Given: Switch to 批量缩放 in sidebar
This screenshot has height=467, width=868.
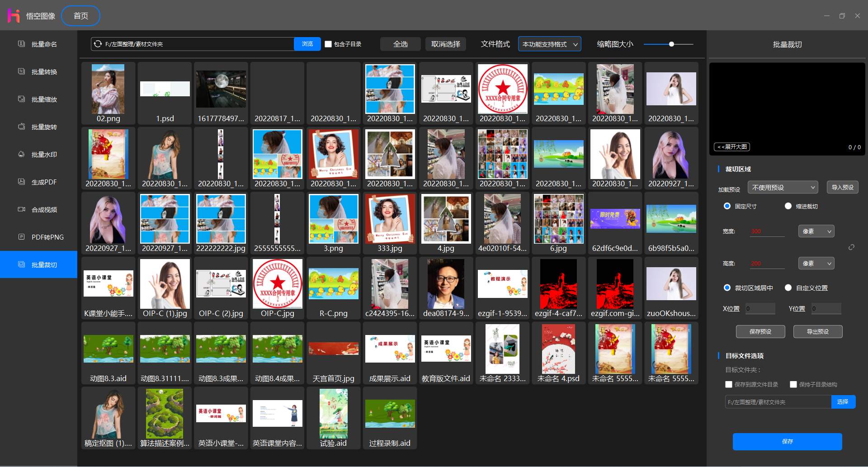Looking at the screenshot, I should [38, 99].
